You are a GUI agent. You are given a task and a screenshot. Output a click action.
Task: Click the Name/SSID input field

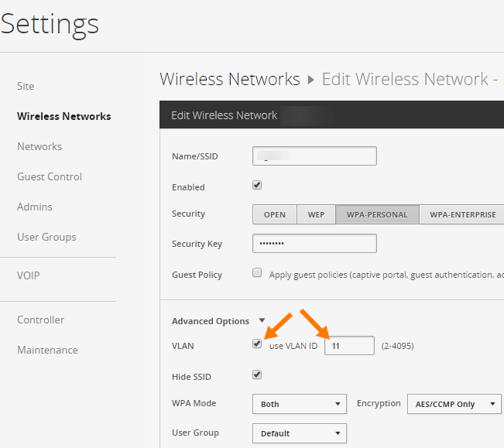click(314, 156)
